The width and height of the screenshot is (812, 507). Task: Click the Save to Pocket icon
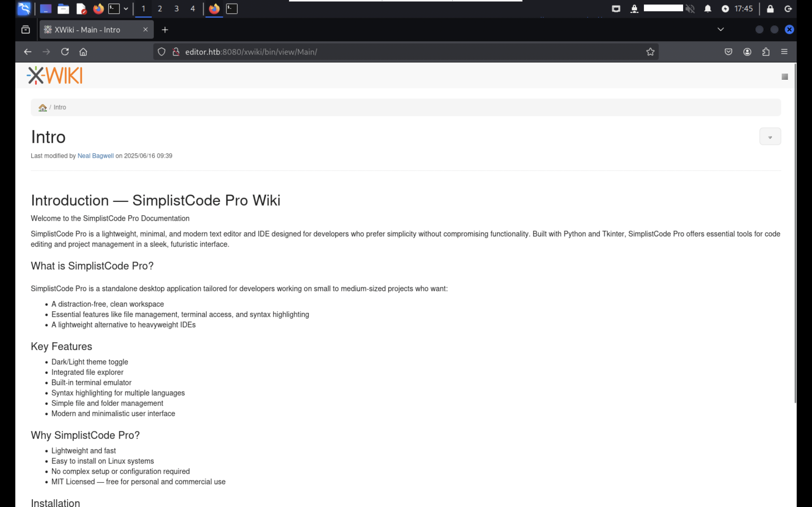point(728,52)
